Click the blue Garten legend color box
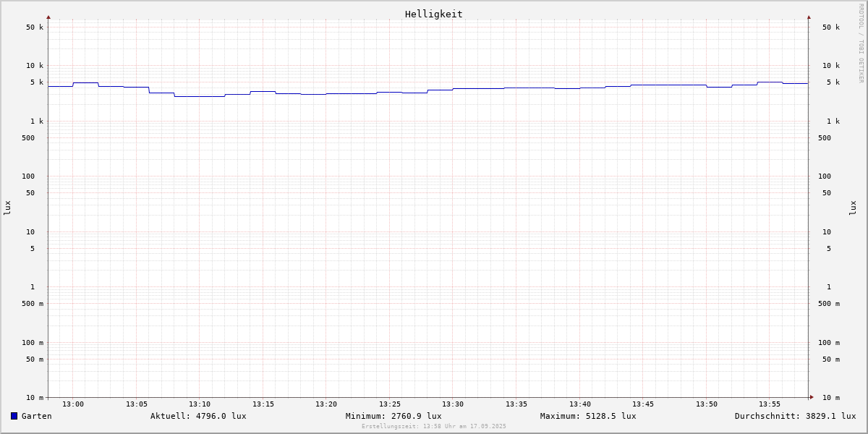Viewport: 868px width, 434px height. click(14, 416)
